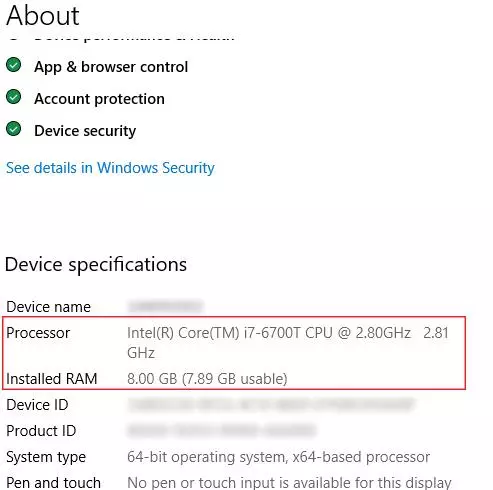Image resolution: width=493 pixels, height=490 pixels.
Task: Click the green checkmark beside Account protection
Action: [14, 97]
